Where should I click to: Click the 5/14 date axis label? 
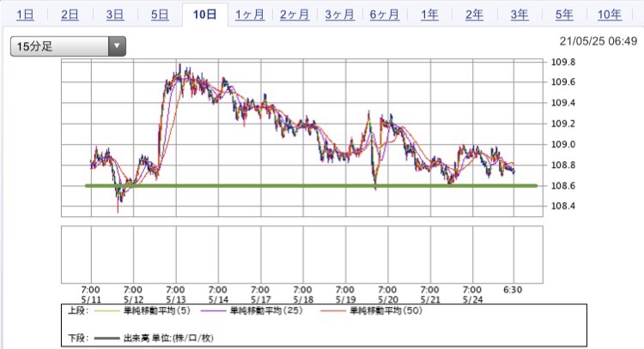pyautogui.click(x=218, y=300)
